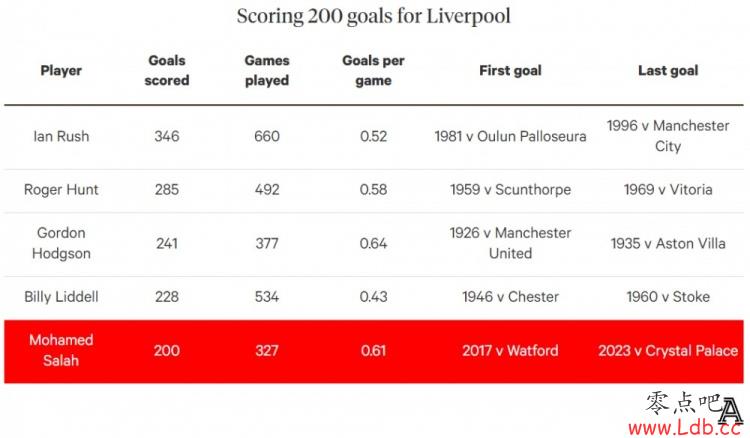Viewport: 750px width, 438px height.
Task: Select Hodgson's 0.64 goals per game
Action: pos(373,243)
